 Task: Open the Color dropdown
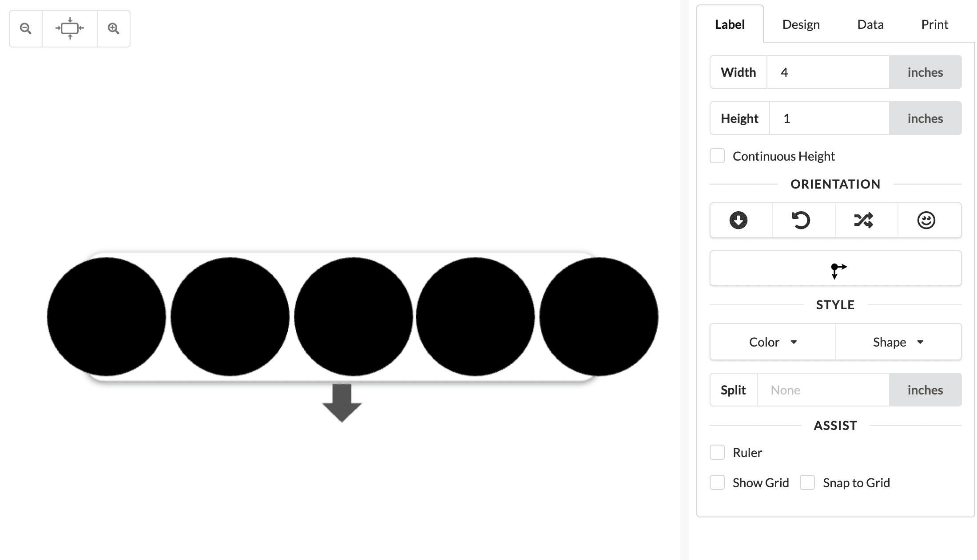point(773,342)
